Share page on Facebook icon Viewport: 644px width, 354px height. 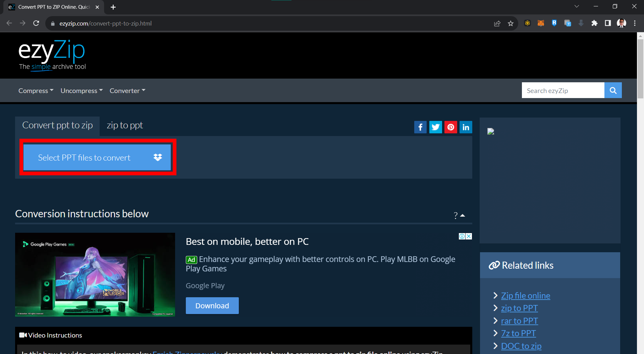pos(420,127)
